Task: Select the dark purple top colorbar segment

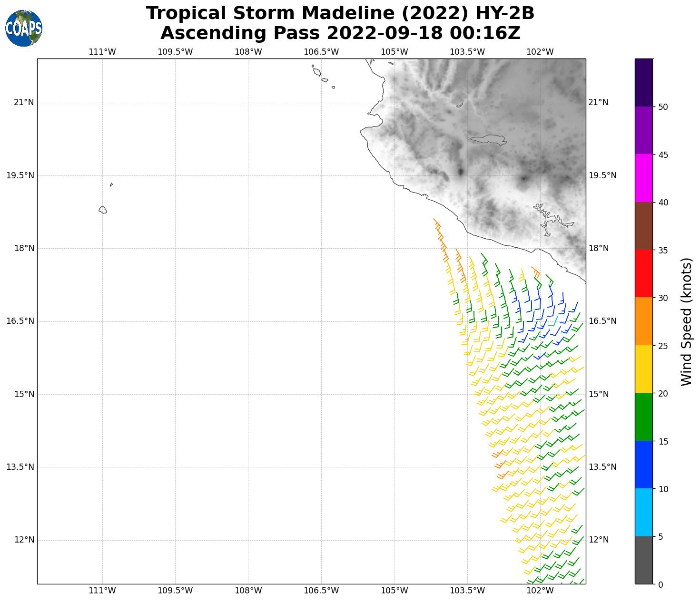Action: coord(644,82)
